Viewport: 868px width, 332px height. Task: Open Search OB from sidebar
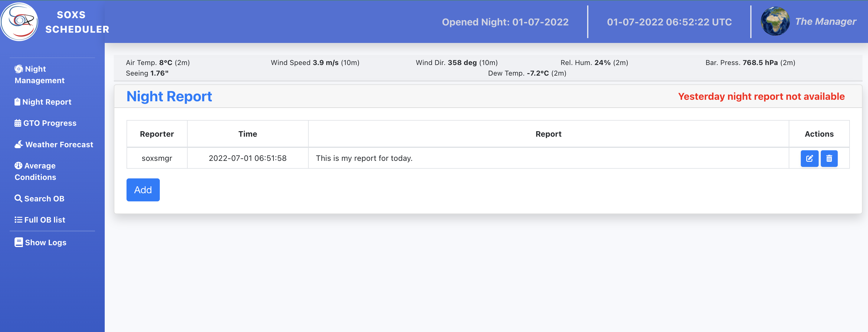click(x=44, y=199)
